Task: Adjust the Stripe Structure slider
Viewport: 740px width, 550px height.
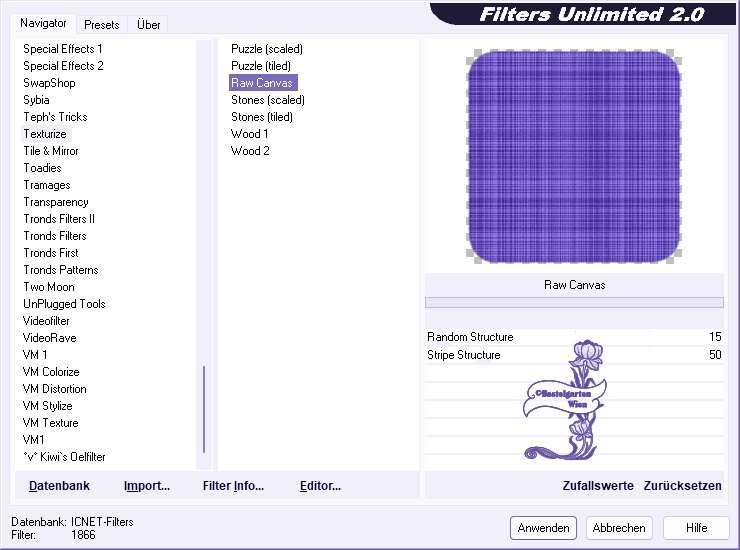Action: click(x=574, y=355)
